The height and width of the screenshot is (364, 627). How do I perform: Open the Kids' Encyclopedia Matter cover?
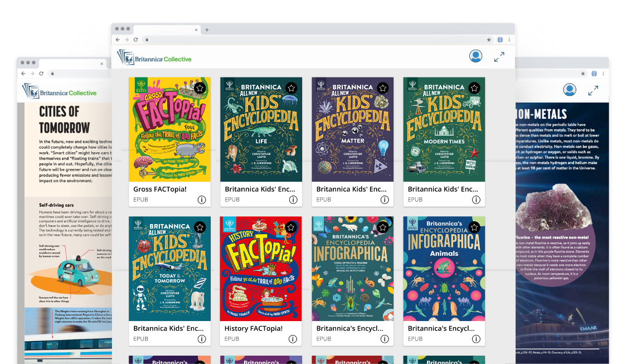[353, 129]
